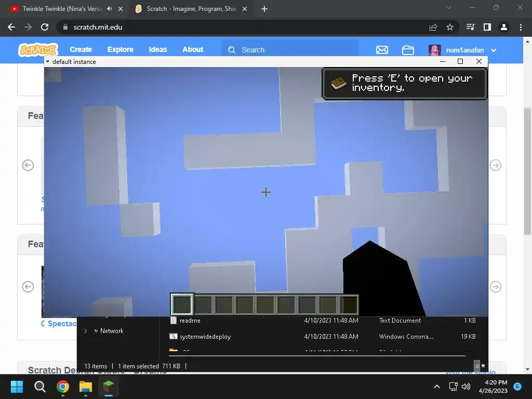The height and width of the screenshot is (399, 532).
Task: Open the Spectac project link
Action: coord(59,324)
